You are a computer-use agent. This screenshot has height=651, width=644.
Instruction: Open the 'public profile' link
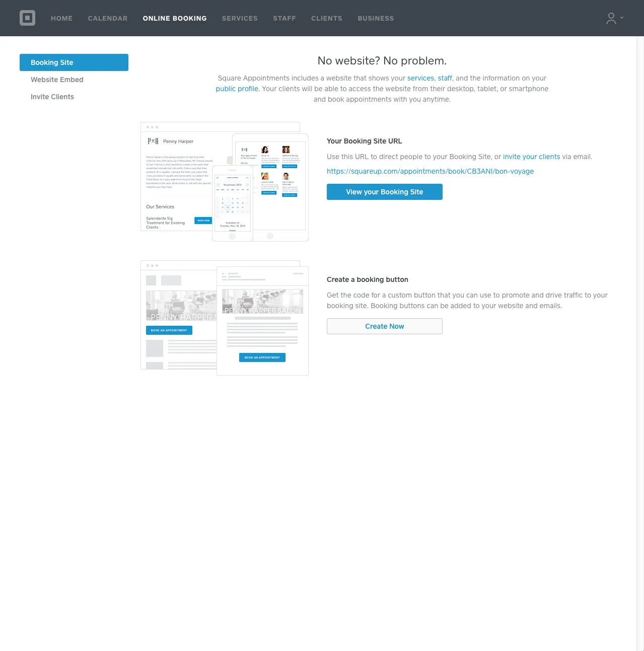pos(237,89)
